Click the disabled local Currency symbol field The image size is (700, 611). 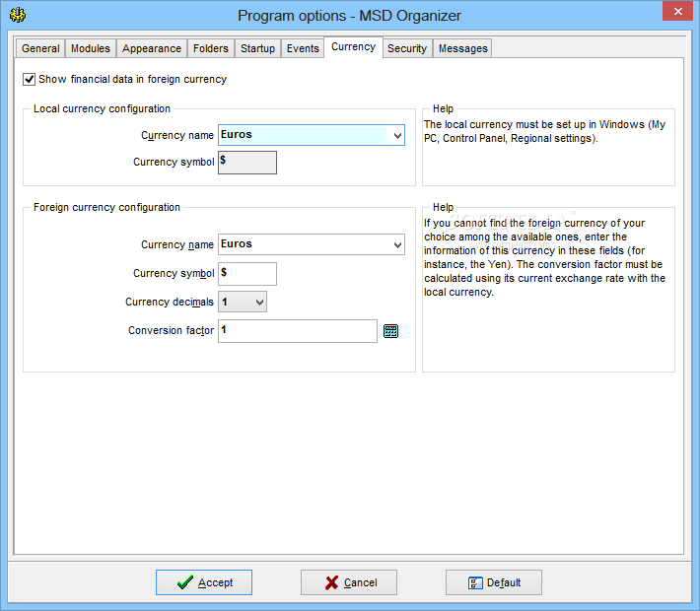click(x=247, y=163)
